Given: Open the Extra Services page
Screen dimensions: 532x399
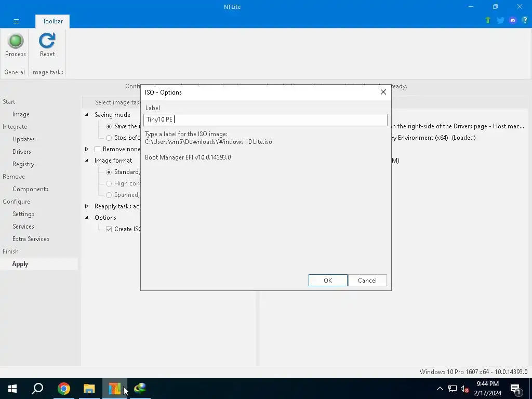Looking at the screenshot, I should 31,239.
